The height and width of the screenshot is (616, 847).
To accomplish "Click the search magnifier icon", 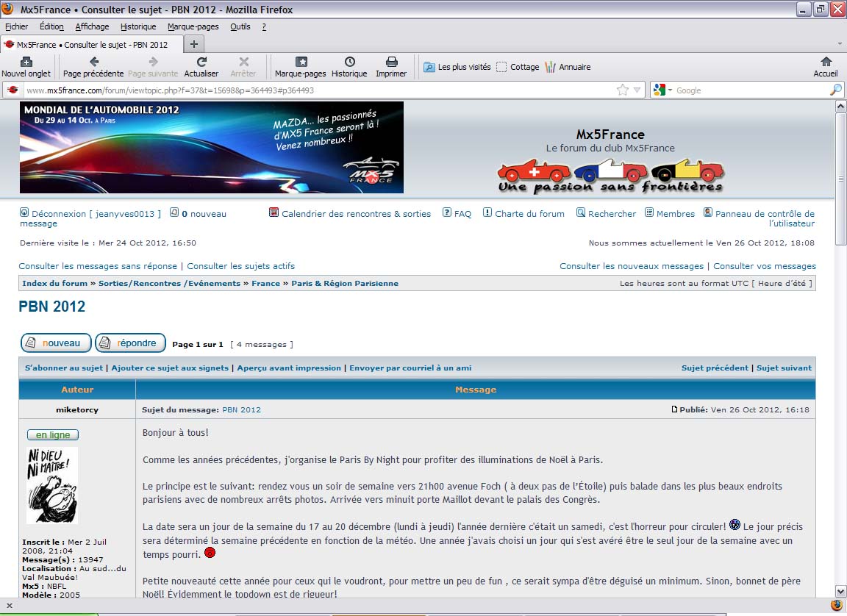I will pyautogui.click(x=836, y=90).
